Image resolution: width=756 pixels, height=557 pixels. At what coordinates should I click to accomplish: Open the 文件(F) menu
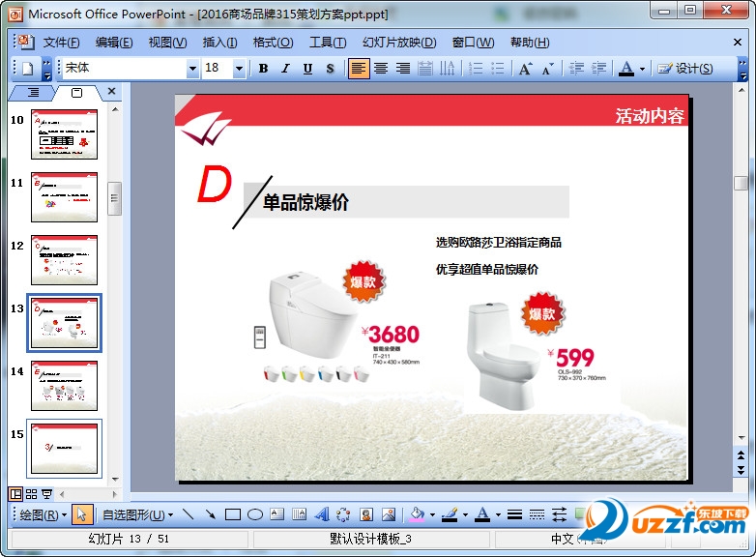(x=61, y=43)
